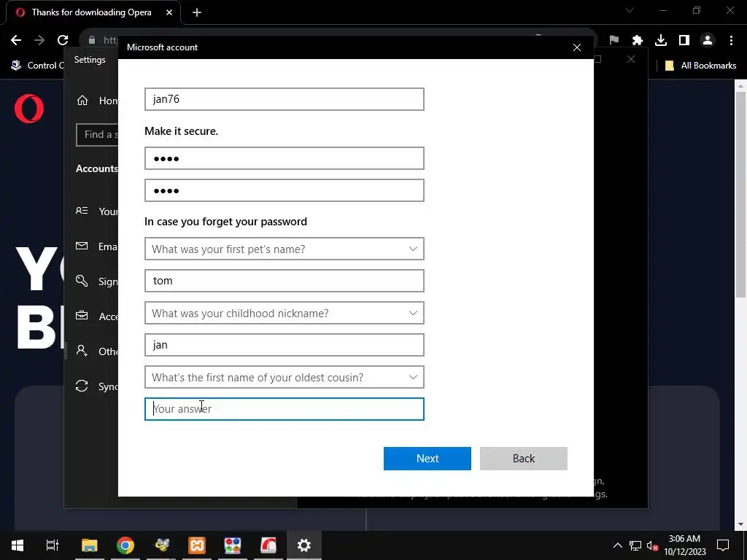Click the flag icon in browser toolbar
Viewport: 747px width, 560px height.
coord(614,41)
